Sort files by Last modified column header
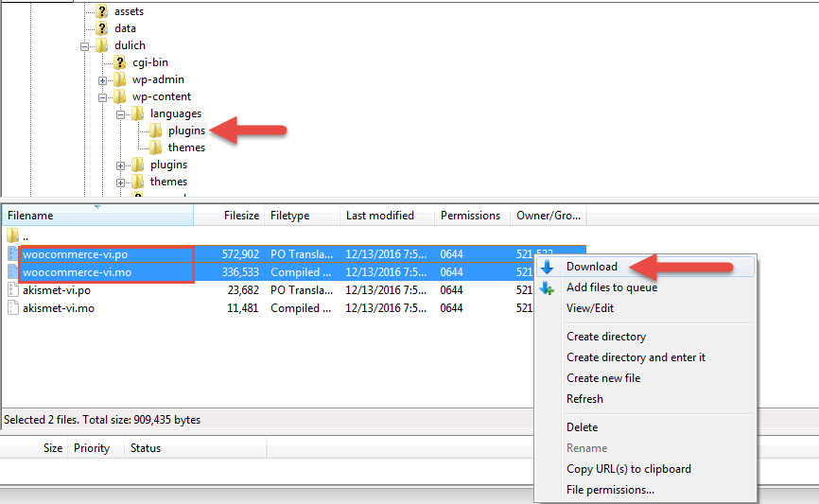The height and width of the screenshot is (504, 819). click(x=379, y=216)
